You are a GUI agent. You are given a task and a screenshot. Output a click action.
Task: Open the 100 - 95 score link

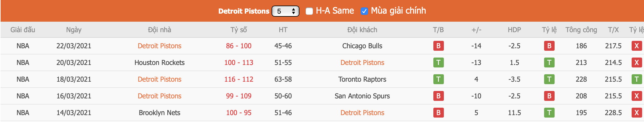(238, 113)
